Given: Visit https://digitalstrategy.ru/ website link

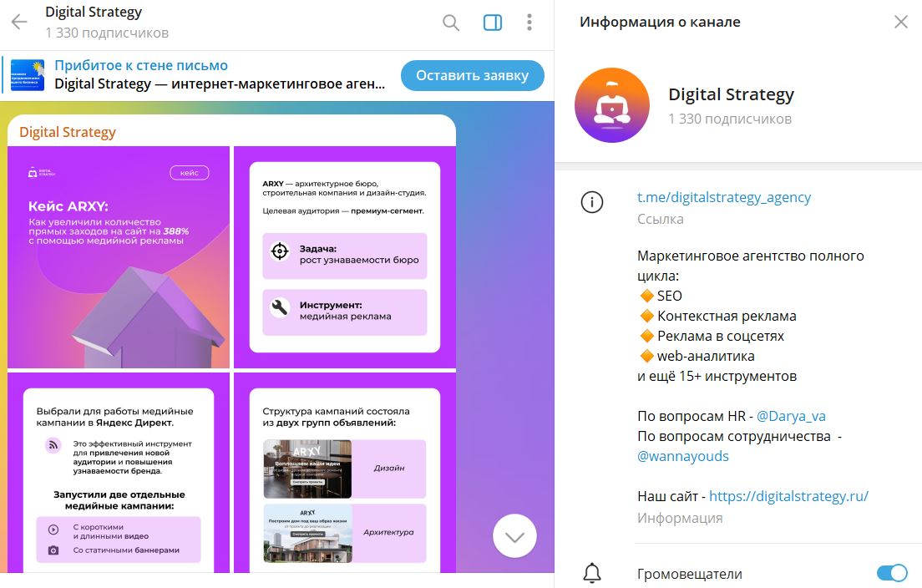Looking at the screenshot, I should [788, 496].
